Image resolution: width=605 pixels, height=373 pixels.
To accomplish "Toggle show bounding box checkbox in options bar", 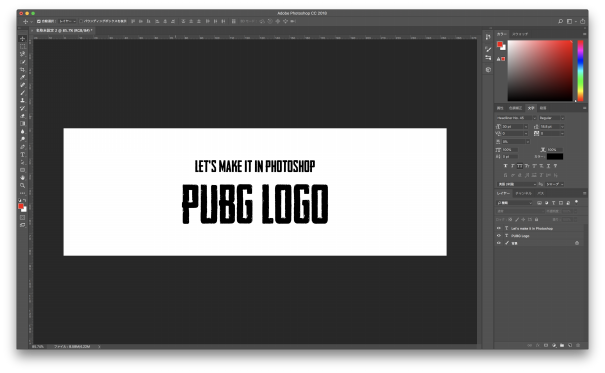I will tap(81, 21).
